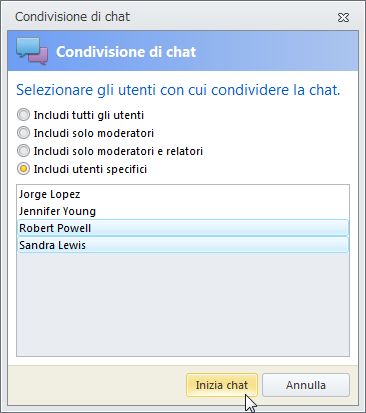Select the Includi utenti specifici radio button
Screen dimensions: 366x413
click(23, 169)
